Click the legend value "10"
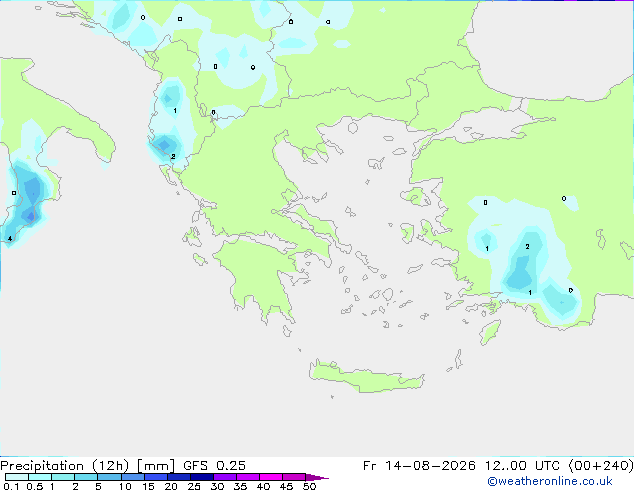Screen dimensions: 634x490 point(125,486)
